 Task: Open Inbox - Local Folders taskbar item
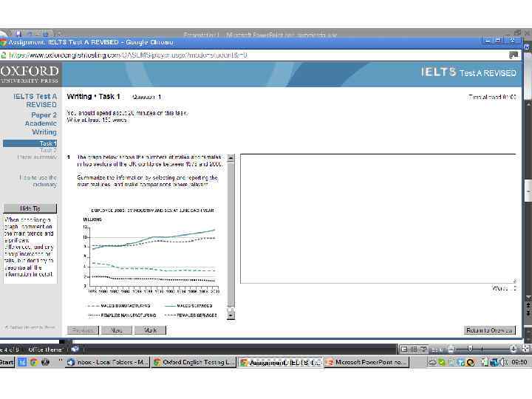pyautogui.click(x=108, y=362)
